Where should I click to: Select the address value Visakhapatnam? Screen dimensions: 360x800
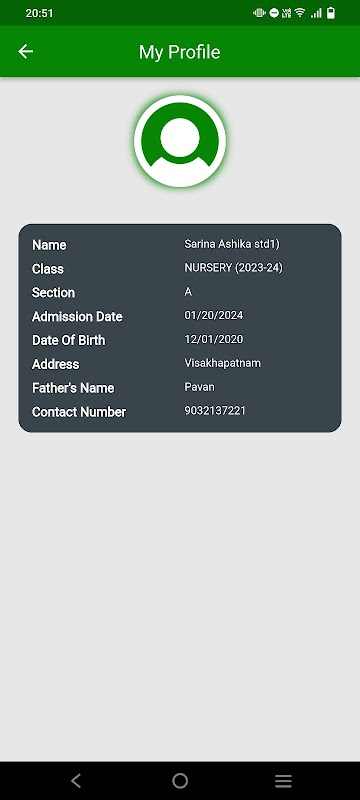(x=222, y=363)
